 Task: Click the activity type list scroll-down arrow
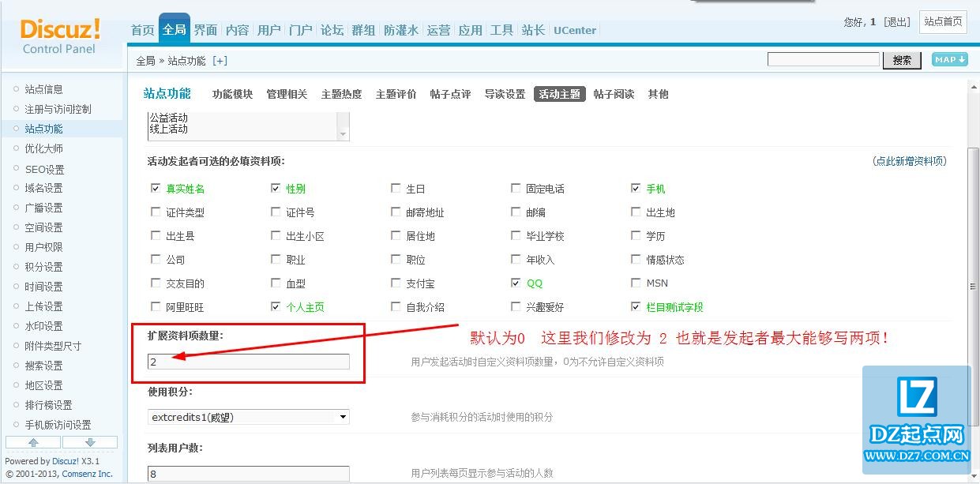[343, 135]
